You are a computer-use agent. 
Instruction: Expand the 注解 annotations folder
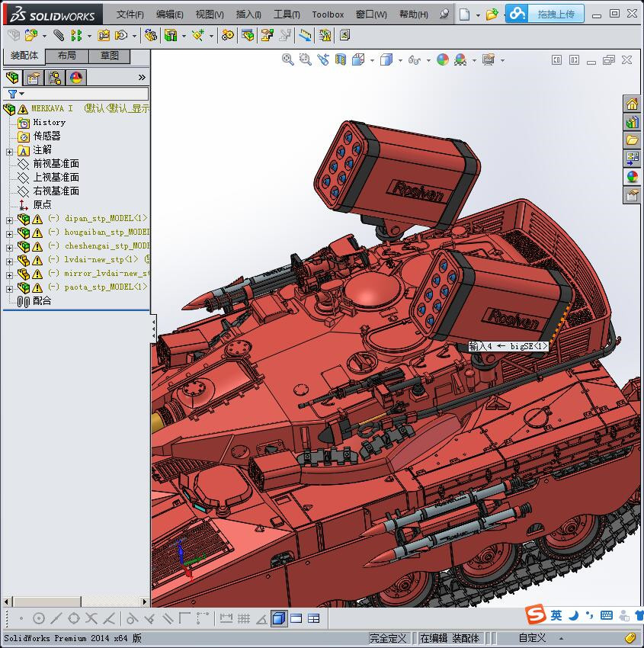pyautogui.click(x=9, y=151)
